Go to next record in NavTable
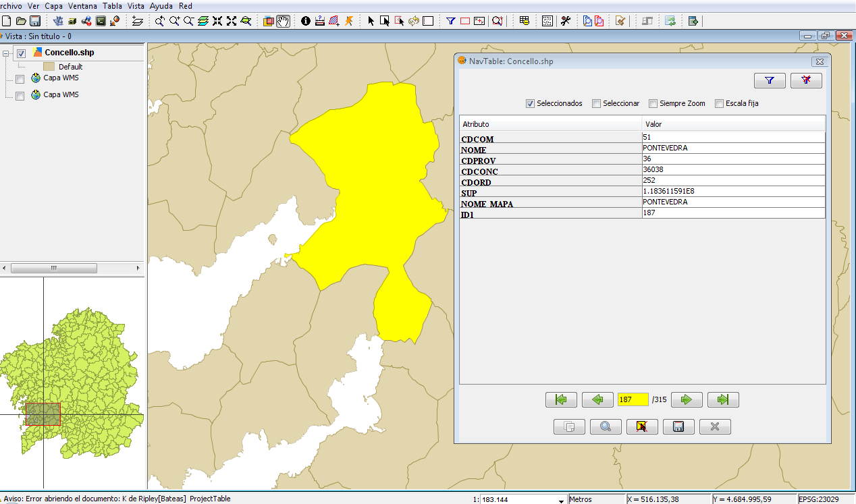Image resolution: width=856 pixels, height=504 pixels. pyautogui.click(x=687, y=399)
